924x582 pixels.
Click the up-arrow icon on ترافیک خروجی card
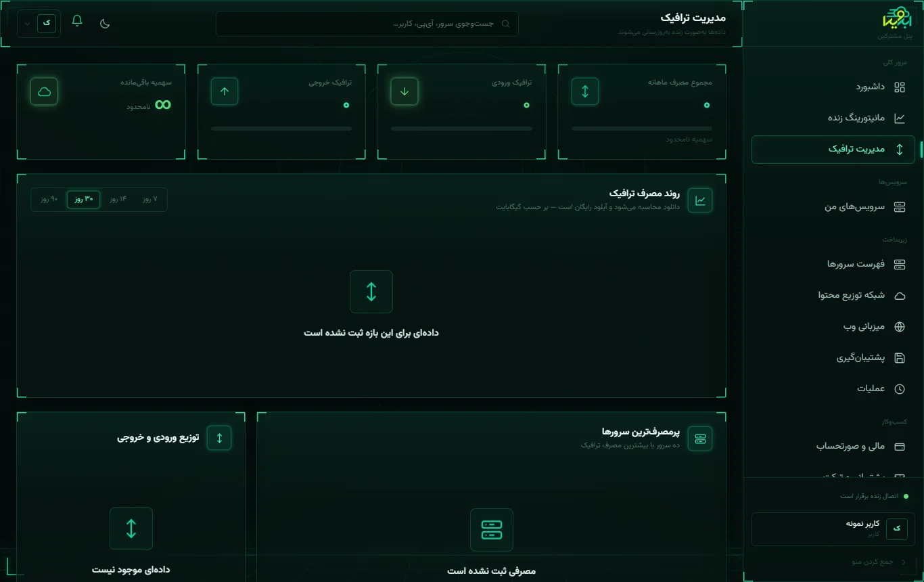click(x=225, y=91)
